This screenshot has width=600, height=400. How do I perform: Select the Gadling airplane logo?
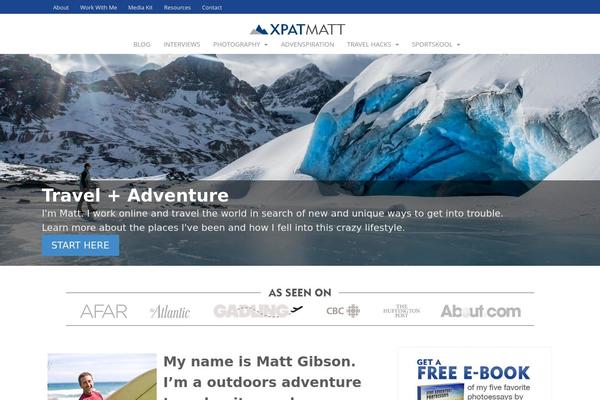click(x=258, y=311)
